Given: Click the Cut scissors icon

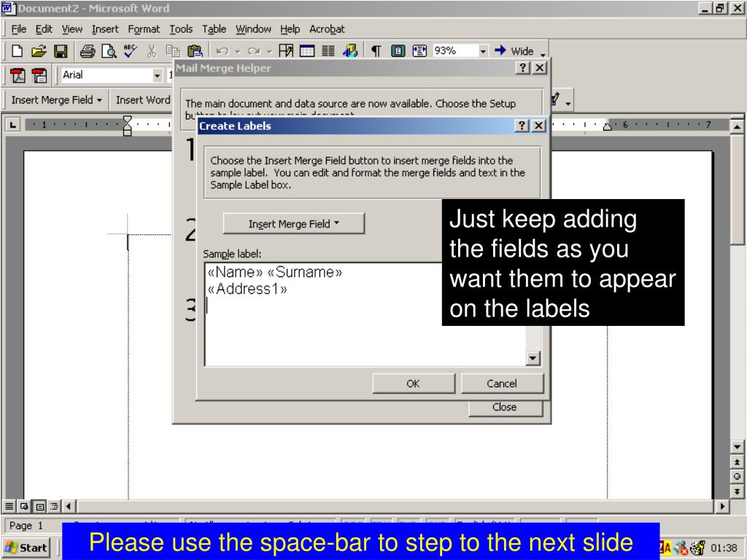Looking at the screenshot, I should click(x=152, y=51).
